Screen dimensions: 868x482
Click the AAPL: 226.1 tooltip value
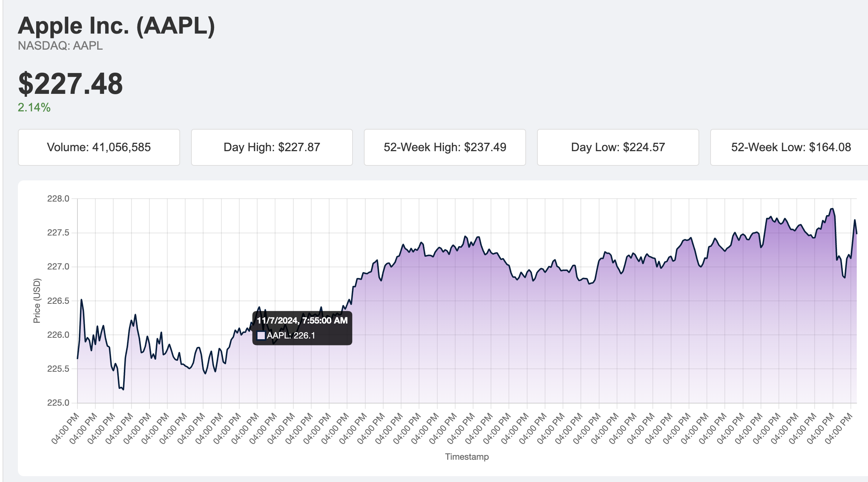click(x=291, y=336)
